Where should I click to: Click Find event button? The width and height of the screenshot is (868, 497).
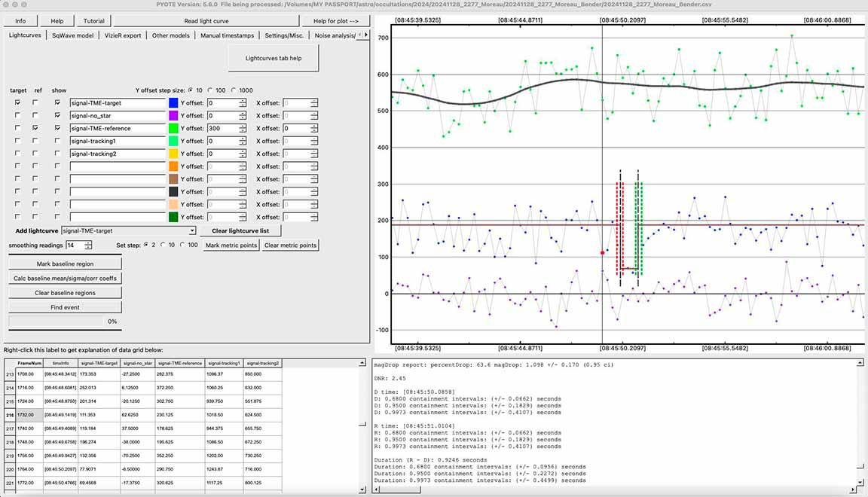tap(66, 307)
